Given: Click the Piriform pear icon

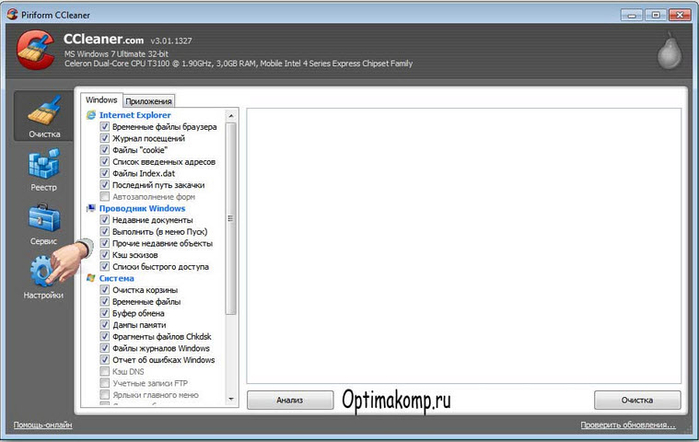Looking at the screenshot, I should pyautogui.click(x=669, y=51).
